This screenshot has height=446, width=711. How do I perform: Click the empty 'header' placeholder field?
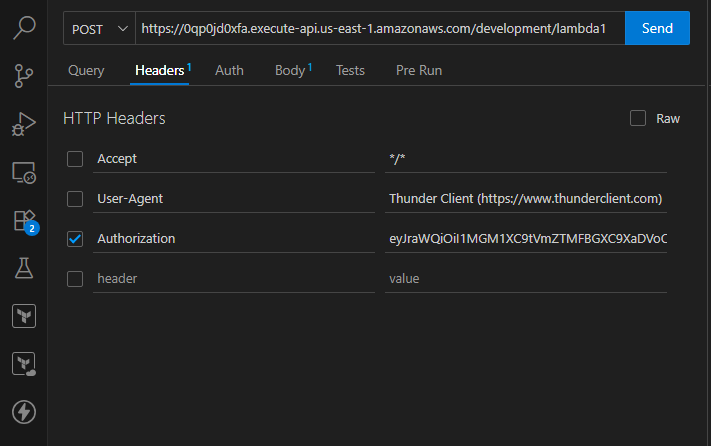point(234,279)
